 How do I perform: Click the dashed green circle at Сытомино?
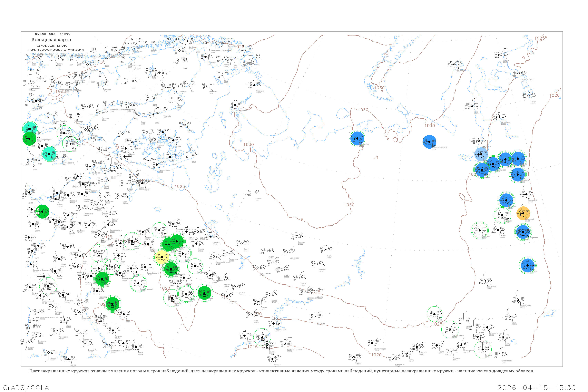479,230
